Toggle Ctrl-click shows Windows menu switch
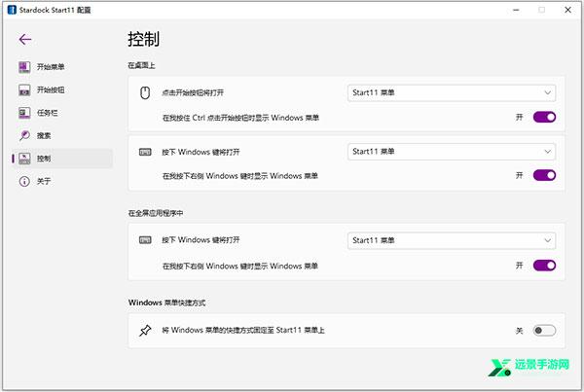Screen dimensions: 584x392 (x=544, y=118)
